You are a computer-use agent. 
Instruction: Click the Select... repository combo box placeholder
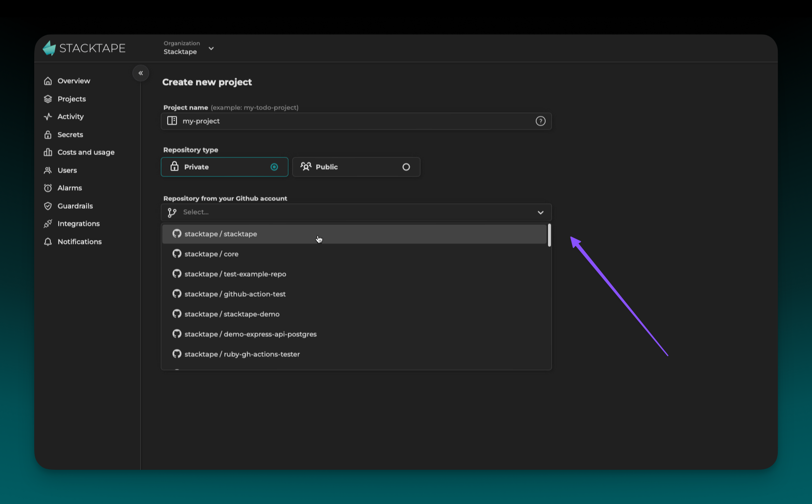196,212
